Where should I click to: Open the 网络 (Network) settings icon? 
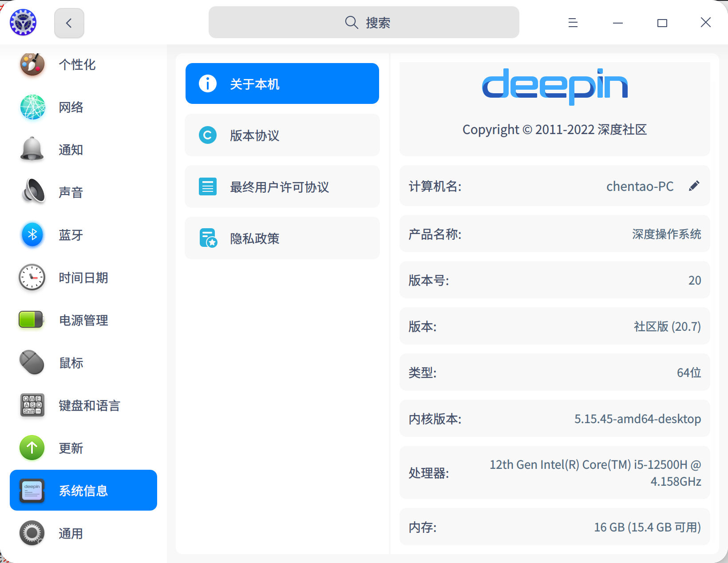click(x=32, y=107)
